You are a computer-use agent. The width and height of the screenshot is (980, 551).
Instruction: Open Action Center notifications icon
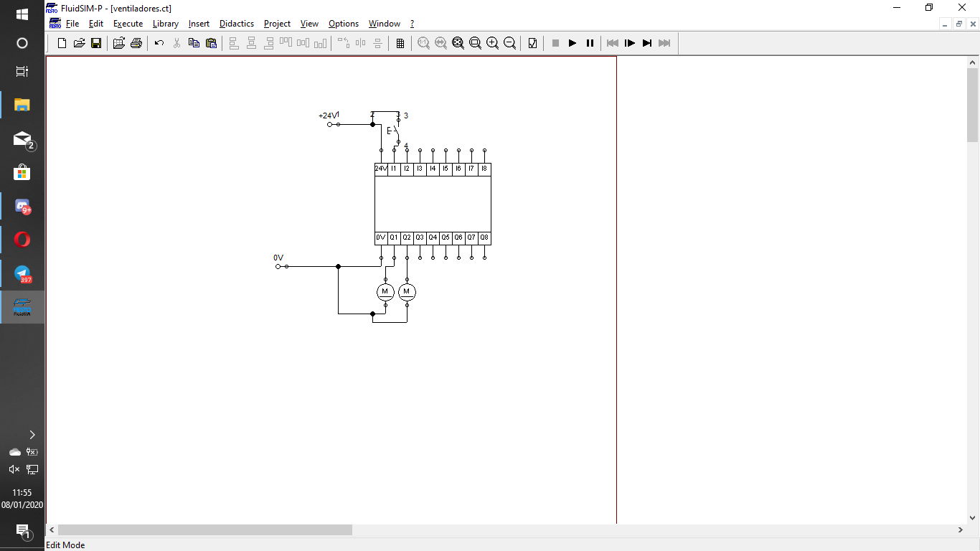pos(22,530)
